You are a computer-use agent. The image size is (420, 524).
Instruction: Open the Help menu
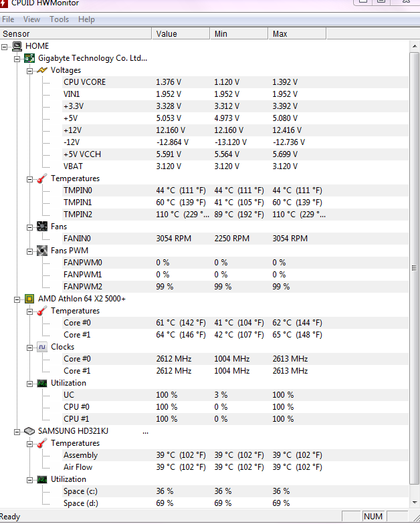[86, 19]
